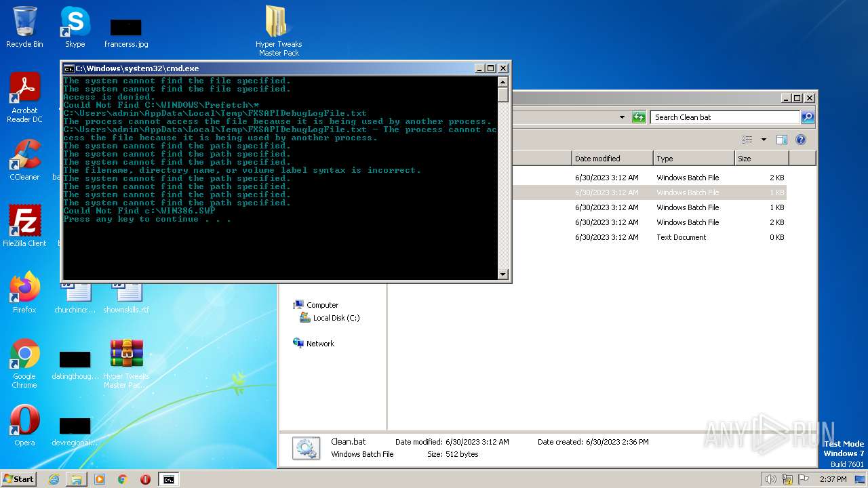Image resolution: width=868 pixels, height=488 pixels.
Task: Open the Hyper Tweaks Master Pack folder
Action: 279,30
